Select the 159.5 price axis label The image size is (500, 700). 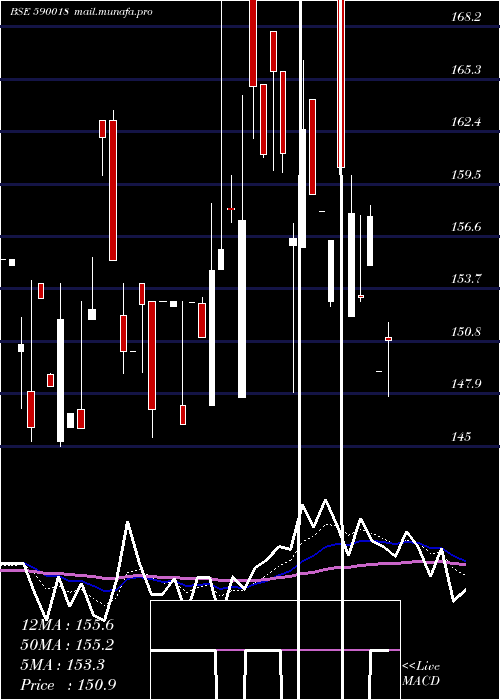[x=466, y=175]
